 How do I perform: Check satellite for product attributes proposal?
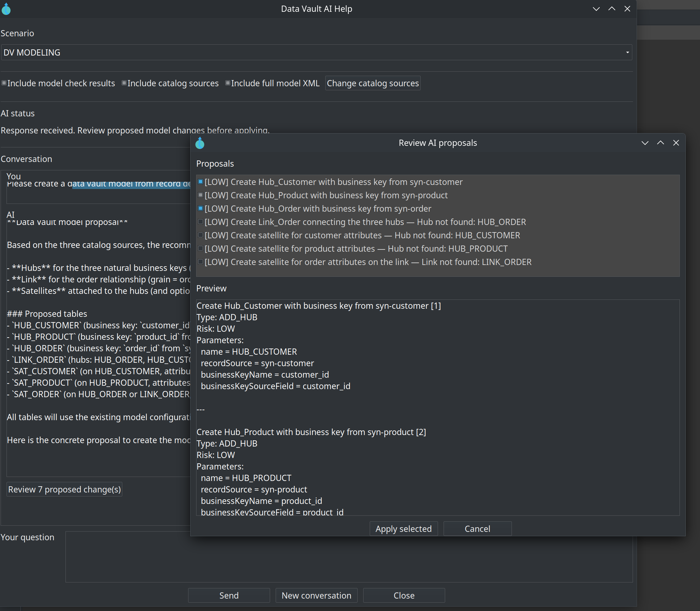point(201,248)
